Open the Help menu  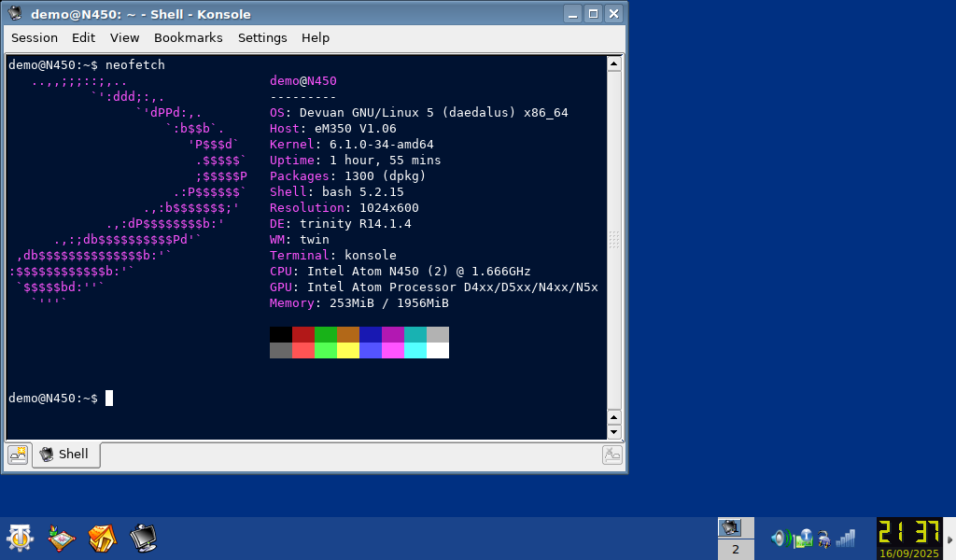pos(316,37)
